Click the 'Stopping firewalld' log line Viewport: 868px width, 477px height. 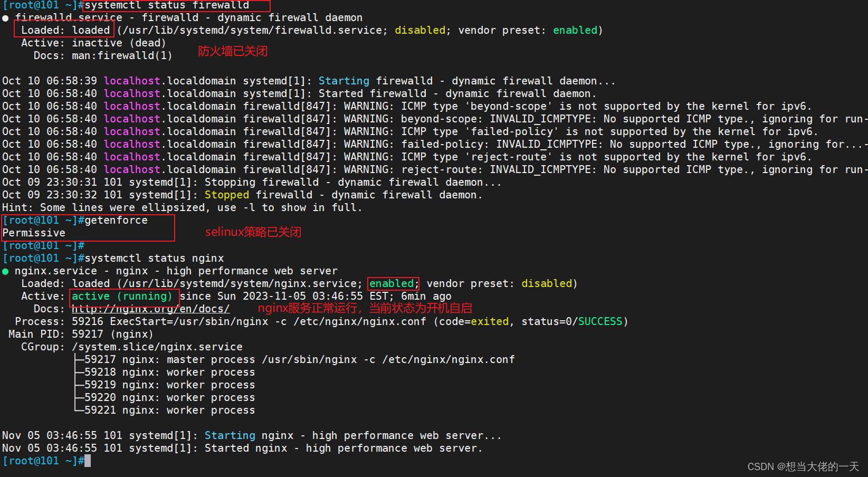coord(252,182)
